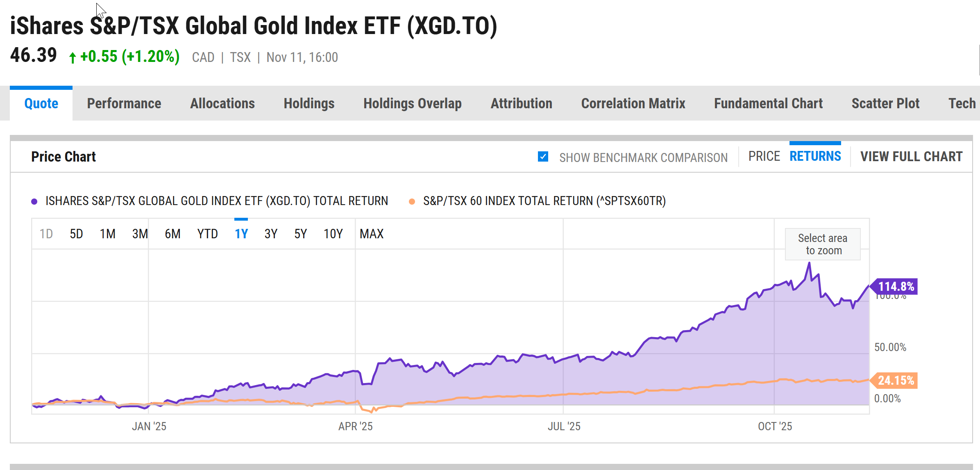Keep RETURNS view selected
Viewport: 980px width, 470px height.
point(815,156)
